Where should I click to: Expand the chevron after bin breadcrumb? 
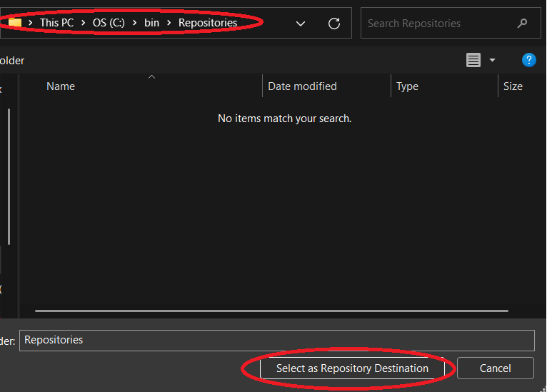tap(169, 23)
